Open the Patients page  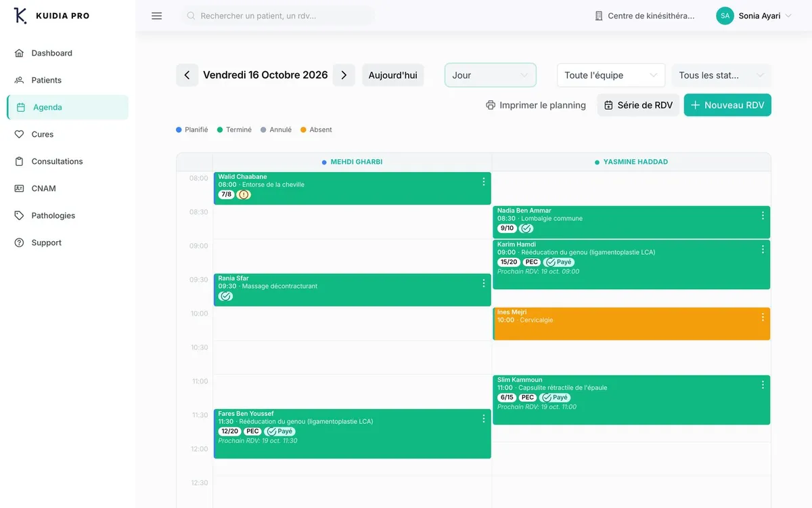pyautogui.click(x=68, y=80)
